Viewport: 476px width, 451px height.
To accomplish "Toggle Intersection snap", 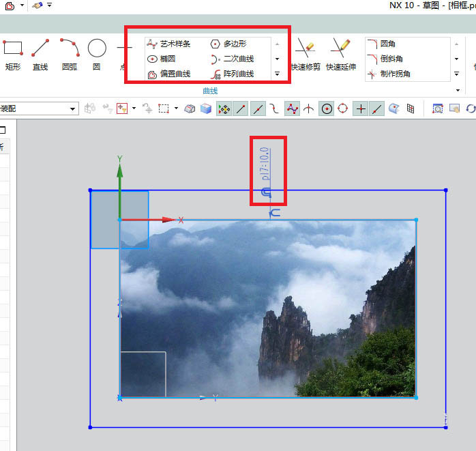I will [309, 108].
